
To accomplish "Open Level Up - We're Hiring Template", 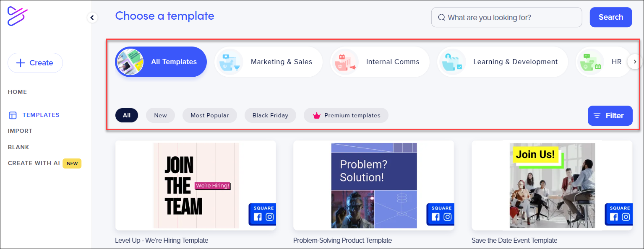I will (196, 186).
